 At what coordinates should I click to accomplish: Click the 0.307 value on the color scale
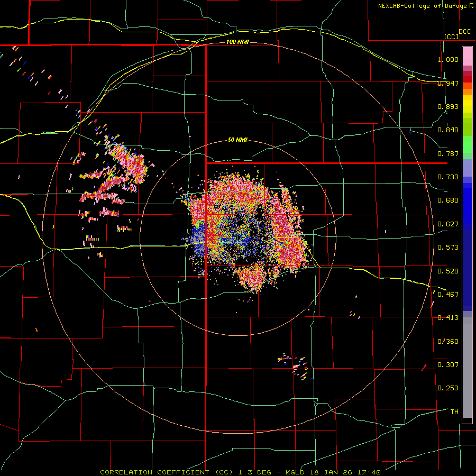448,365
